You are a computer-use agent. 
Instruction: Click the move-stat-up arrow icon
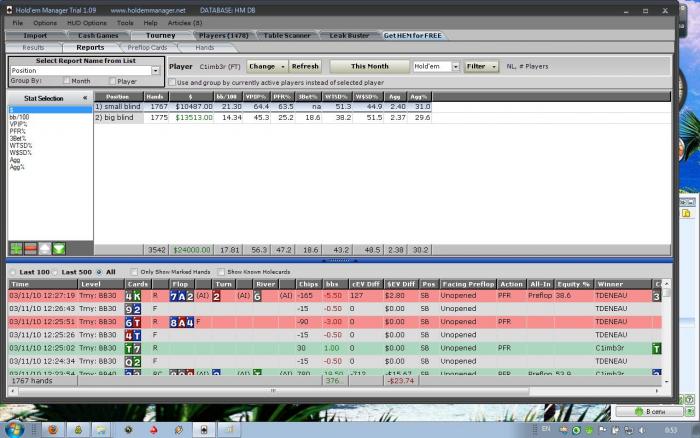coord(45,249)
